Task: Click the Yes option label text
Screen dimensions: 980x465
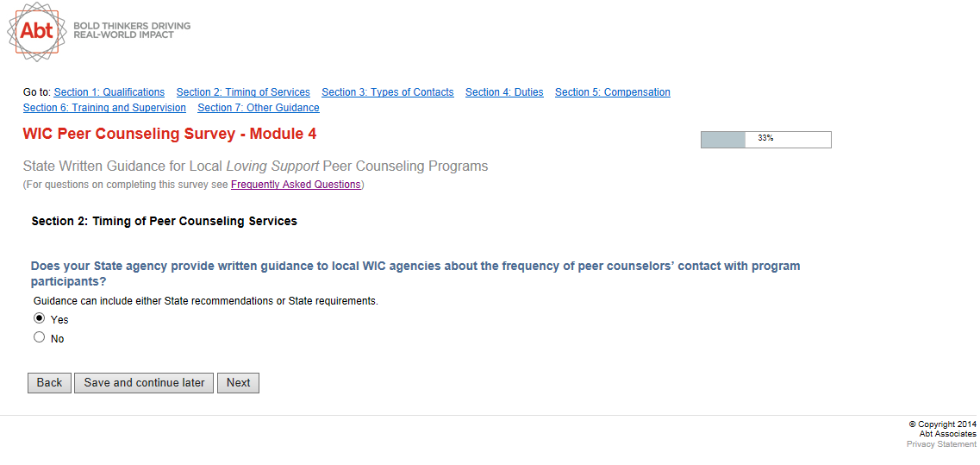Action: [x=59, y=320]
